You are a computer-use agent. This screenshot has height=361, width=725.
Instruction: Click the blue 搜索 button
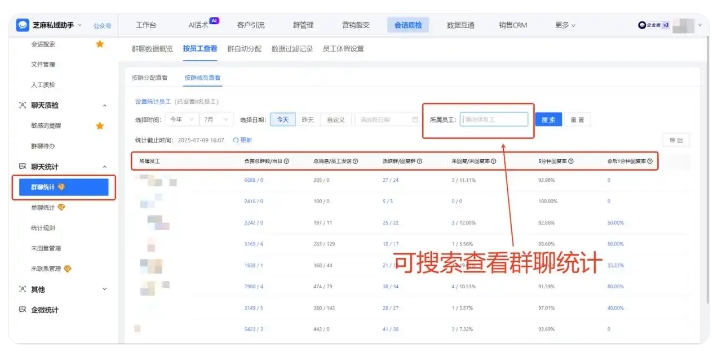point(548,120)
